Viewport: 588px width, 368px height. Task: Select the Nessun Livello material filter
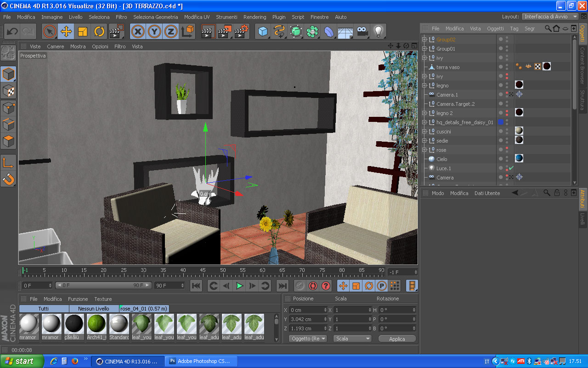(x=94, y=309)
